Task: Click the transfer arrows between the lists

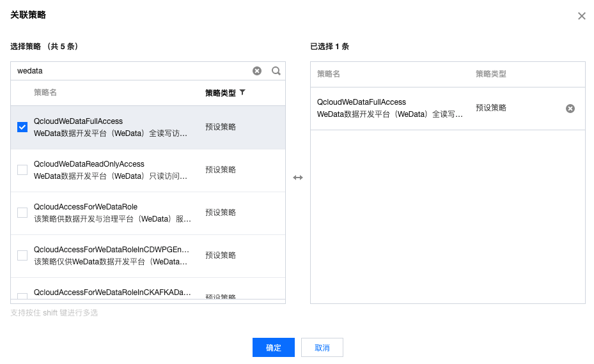Action: click(298, 178)
